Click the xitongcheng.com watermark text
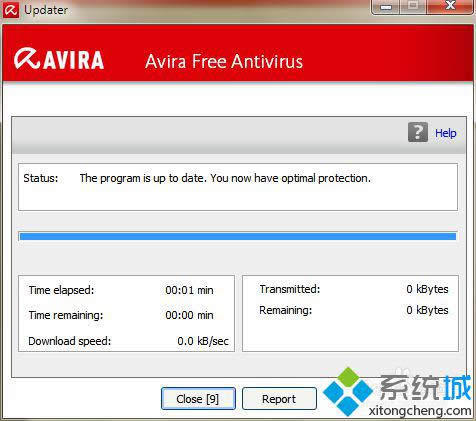 click(420, 411)
